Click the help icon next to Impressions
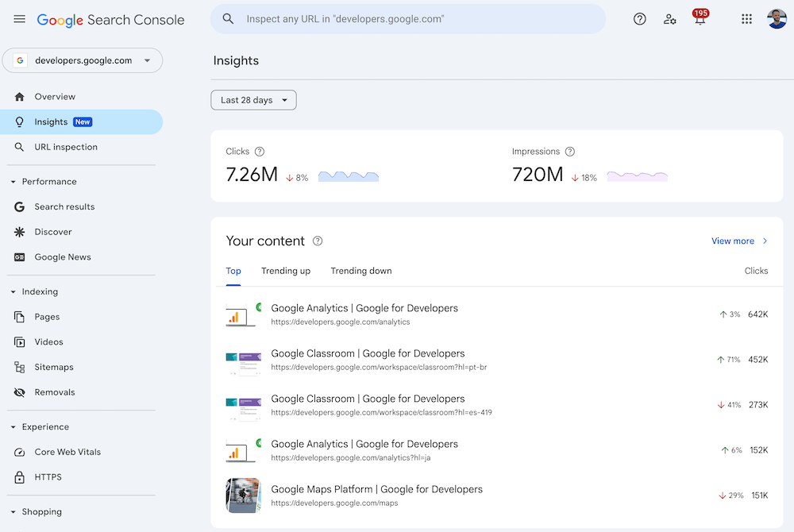The width and height of the screenshot is (794, 532). click(x=569, y=152)
